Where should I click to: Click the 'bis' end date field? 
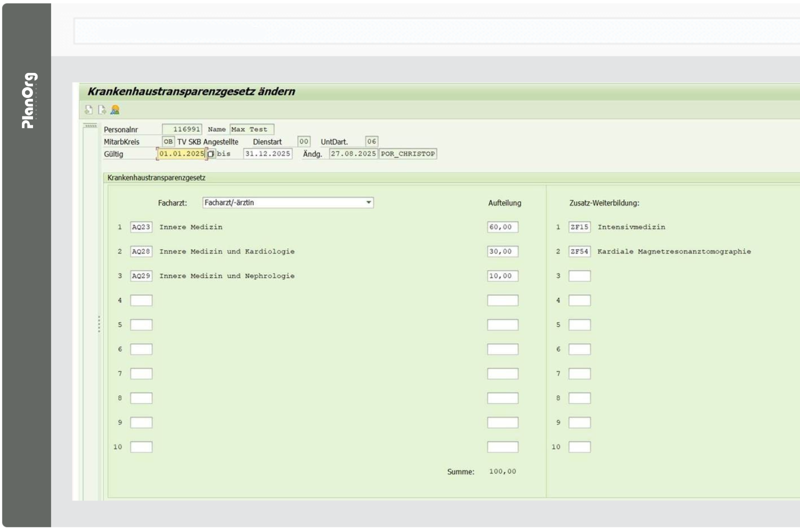pyautogui.click(x=267, y=154)
